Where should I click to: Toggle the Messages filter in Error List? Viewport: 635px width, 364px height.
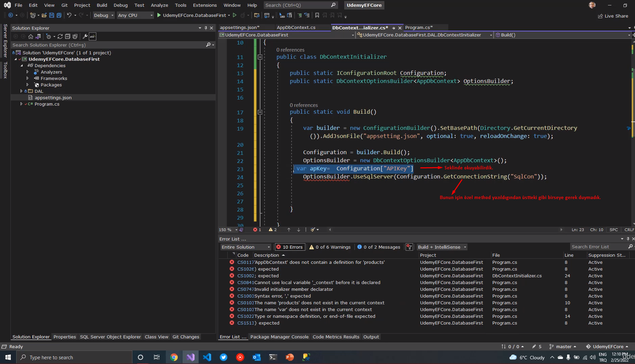379,247
